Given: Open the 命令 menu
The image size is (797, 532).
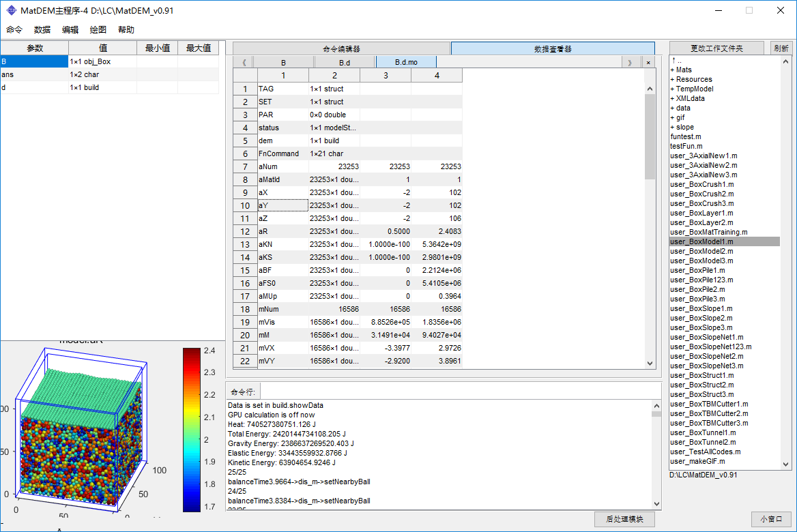Looking at the screenshot, I should (14, 30).
